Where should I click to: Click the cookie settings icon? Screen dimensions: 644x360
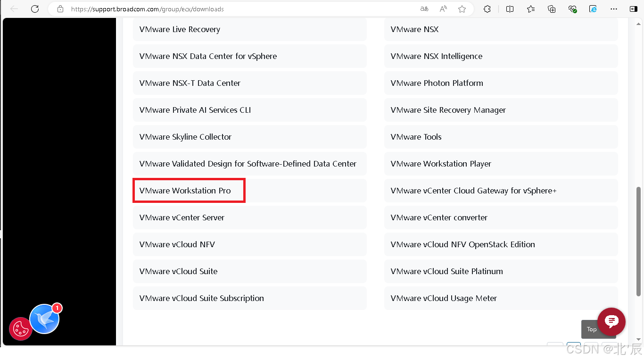coord(20,329)
